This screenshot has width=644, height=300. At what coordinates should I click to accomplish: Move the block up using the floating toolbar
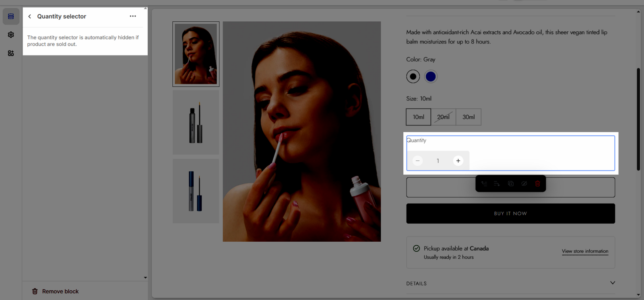tap(484, 184)
